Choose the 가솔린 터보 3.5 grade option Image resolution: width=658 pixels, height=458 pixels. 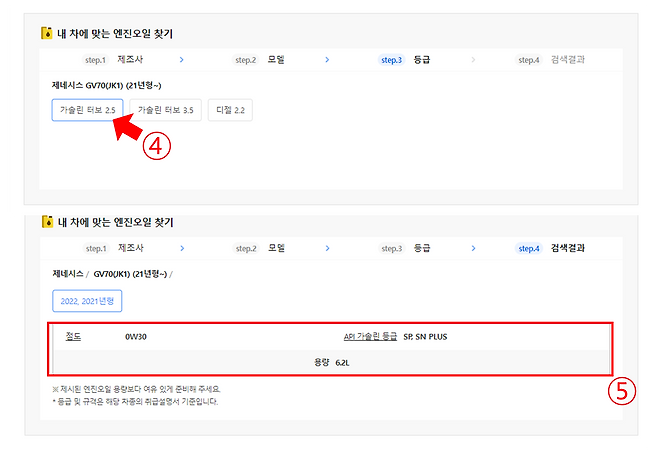[165, 110]
